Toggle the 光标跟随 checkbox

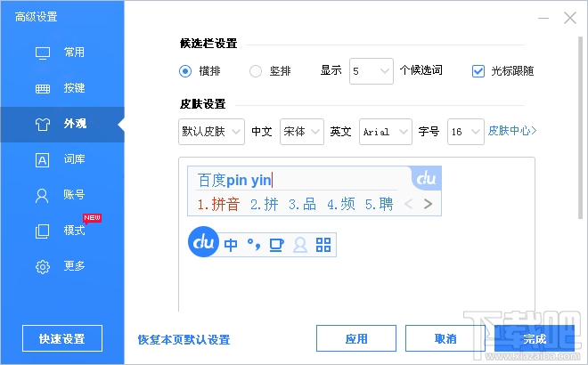click(x=478, y=71)
